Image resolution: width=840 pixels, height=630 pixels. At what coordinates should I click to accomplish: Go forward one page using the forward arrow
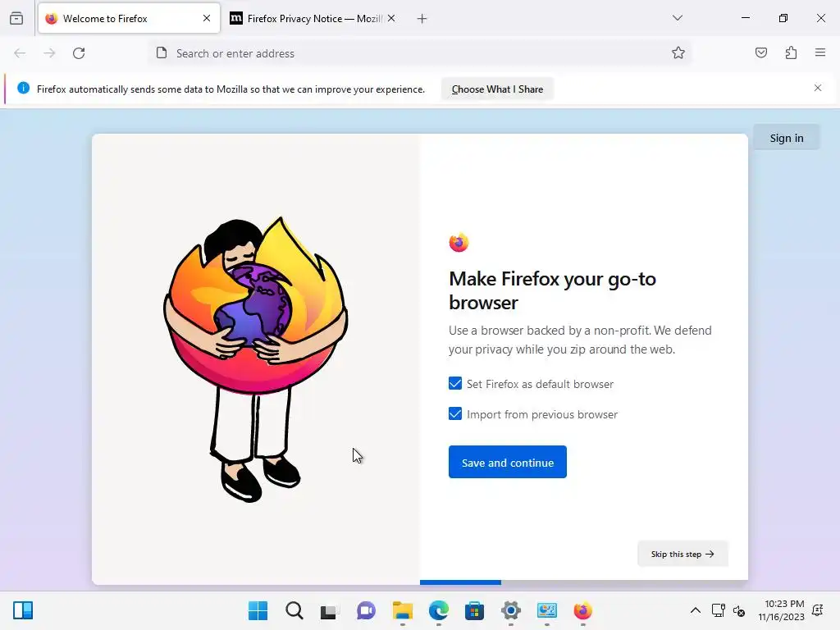click(49, 53)
